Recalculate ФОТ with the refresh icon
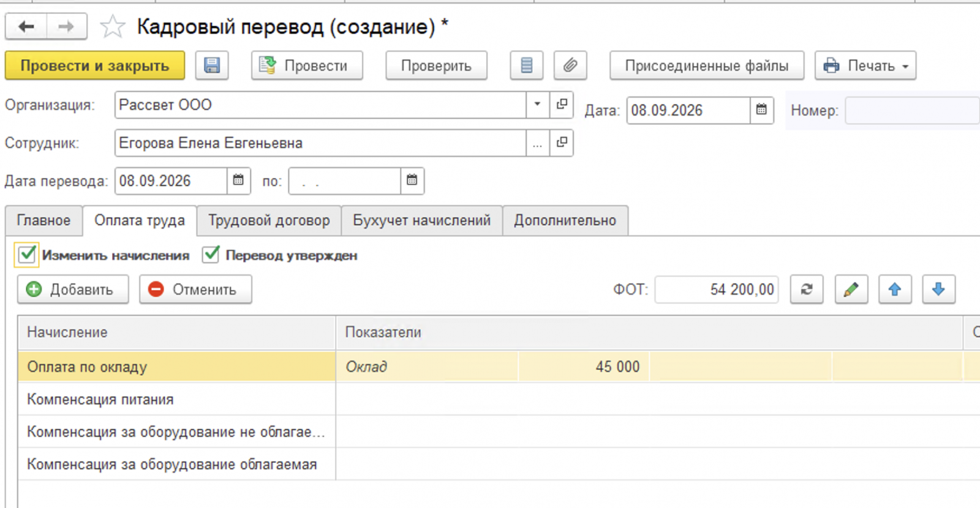The width and height of the screenshot is (980, 508). [x=807, y=289]
